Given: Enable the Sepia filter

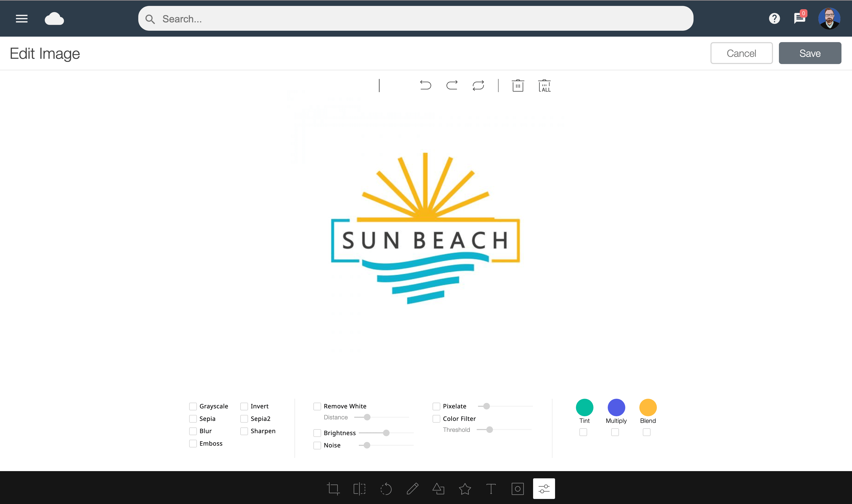Looking at the screenshot, I should (x=193, y=418).
